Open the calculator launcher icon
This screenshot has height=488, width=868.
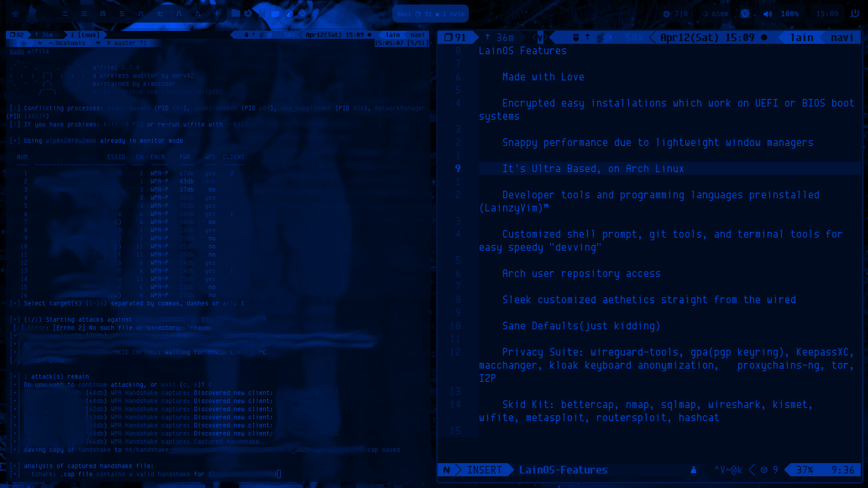pos(262,14)
